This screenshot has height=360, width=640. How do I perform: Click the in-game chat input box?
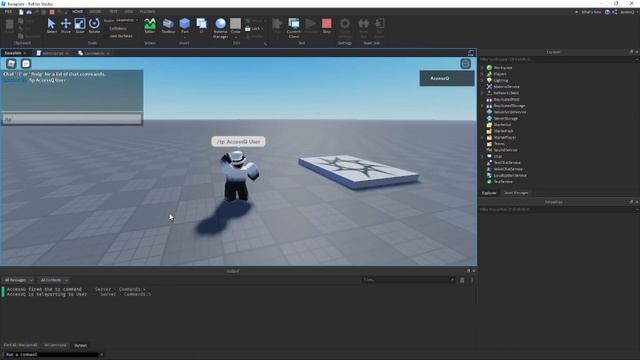coord(72,119)
